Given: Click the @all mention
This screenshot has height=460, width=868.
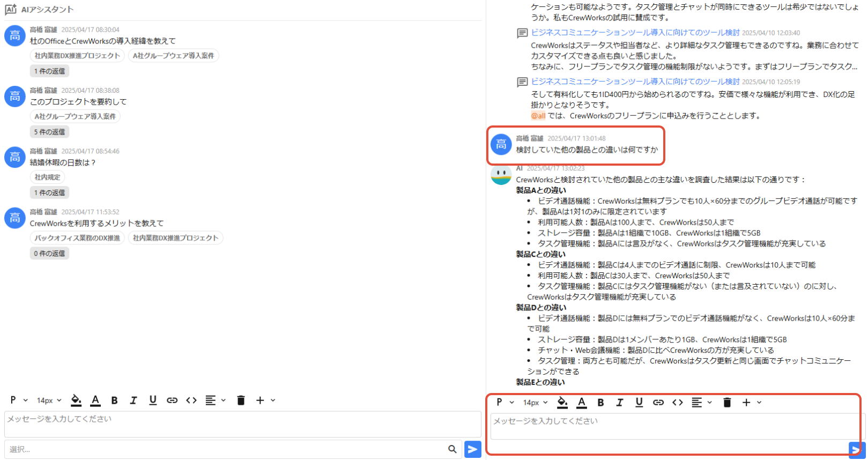Looking at the screenshot, I should (x=538, y=116).
